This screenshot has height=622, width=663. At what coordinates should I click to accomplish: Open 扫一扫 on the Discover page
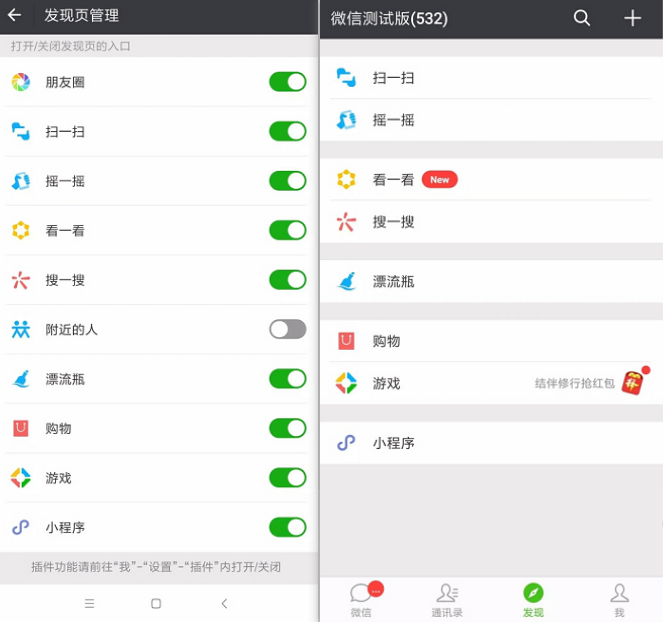[x=491, y=78]
